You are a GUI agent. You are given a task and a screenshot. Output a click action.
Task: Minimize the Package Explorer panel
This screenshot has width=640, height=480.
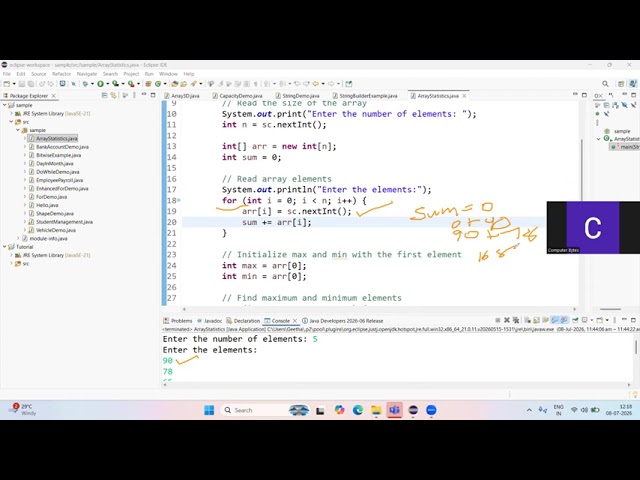[x=144, y=95]
